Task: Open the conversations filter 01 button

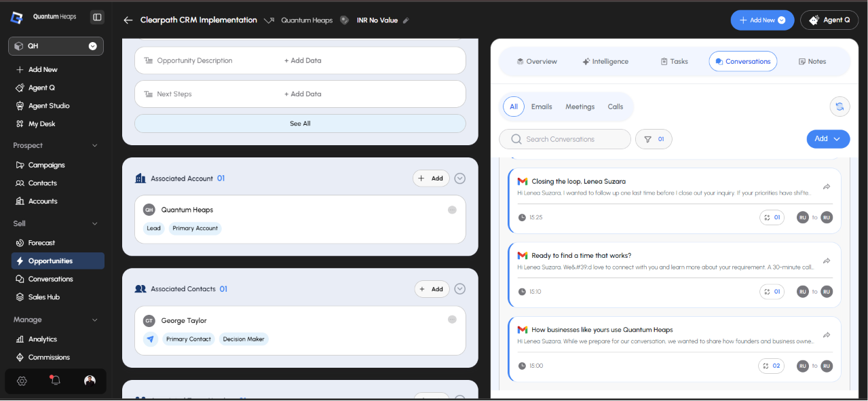Action: click(654, 139)
